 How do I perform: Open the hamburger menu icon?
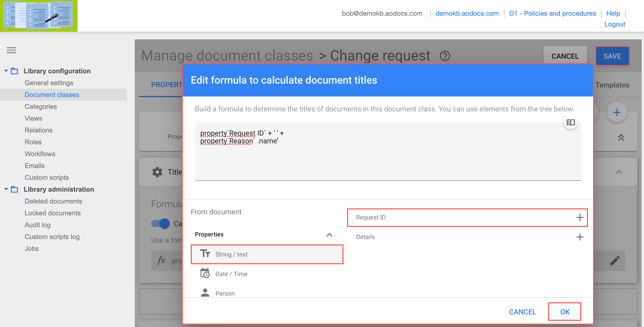(x=11, y=50)
